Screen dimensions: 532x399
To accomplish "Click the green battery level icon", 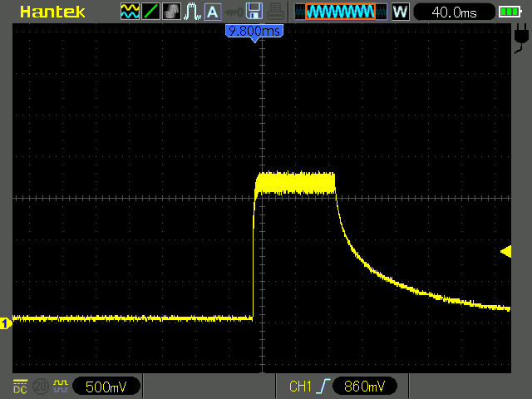I will 510,12.
